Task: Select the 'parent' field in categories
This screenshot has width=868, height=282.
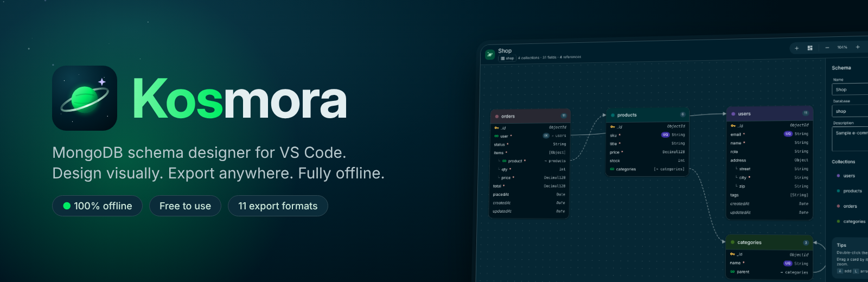Action: point(769,272)
